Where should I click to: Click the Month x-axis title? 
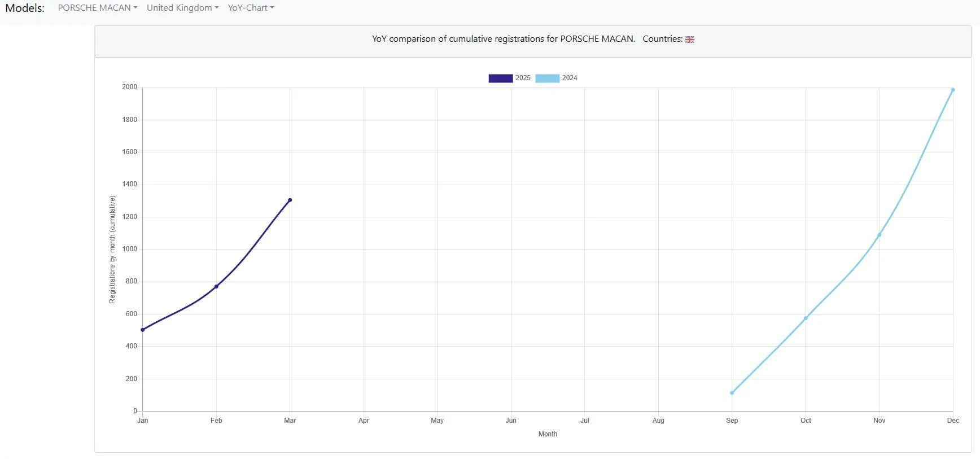[x=548, y=434]
